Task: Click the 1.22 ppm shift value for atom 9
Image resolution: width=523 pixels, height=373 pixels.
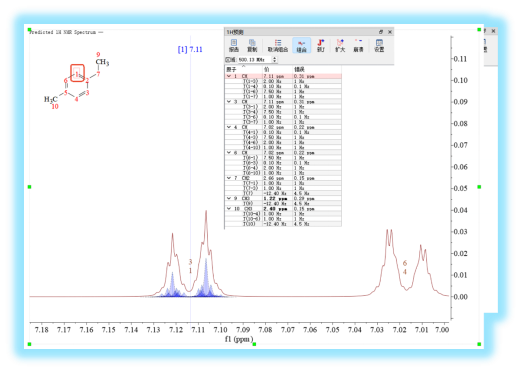Action: [276, 198]
